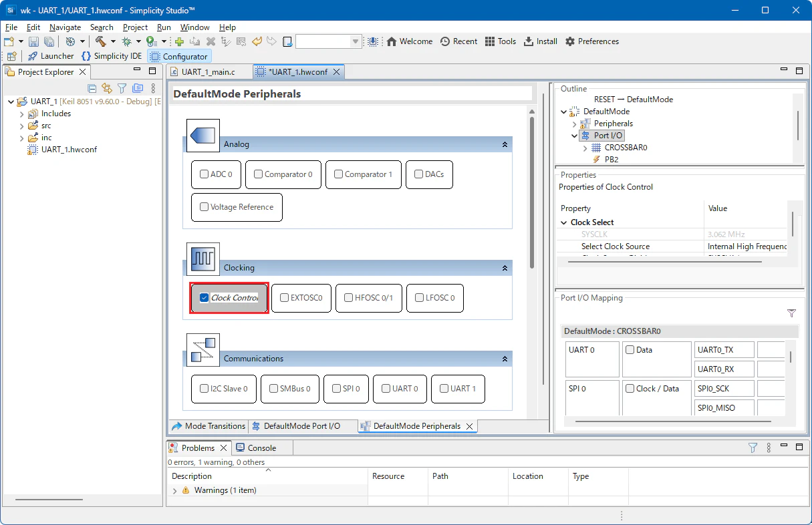
Task: Collapse the UART_1 project tree node
Action: (x=11, y=102)
